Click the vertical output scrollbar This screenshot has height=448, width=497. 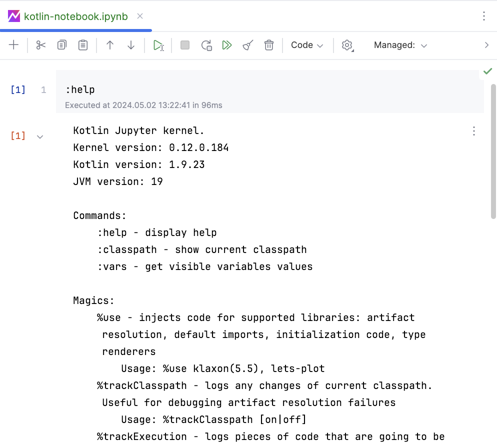coord(493,150)
